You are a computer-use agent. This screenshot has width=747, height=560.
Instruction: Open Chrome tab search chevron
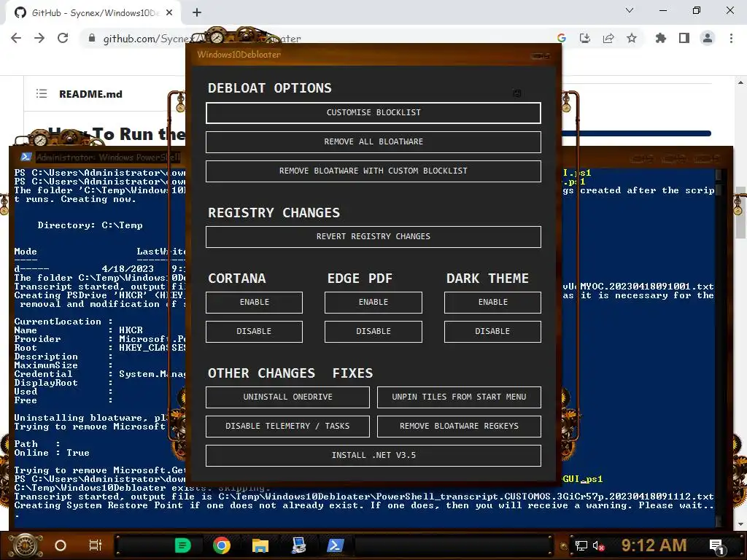630,10
